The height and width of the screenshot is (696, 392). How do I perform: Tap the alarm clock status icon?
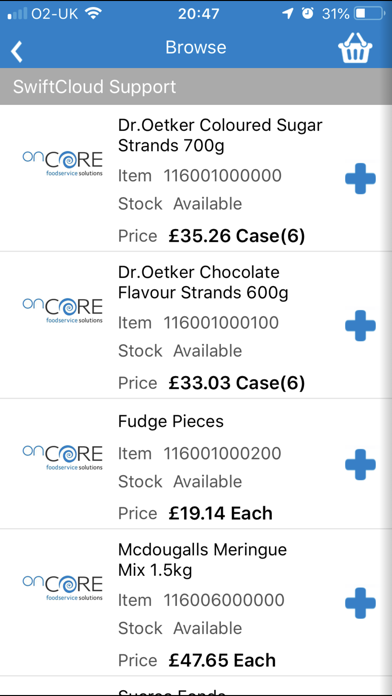307,14
